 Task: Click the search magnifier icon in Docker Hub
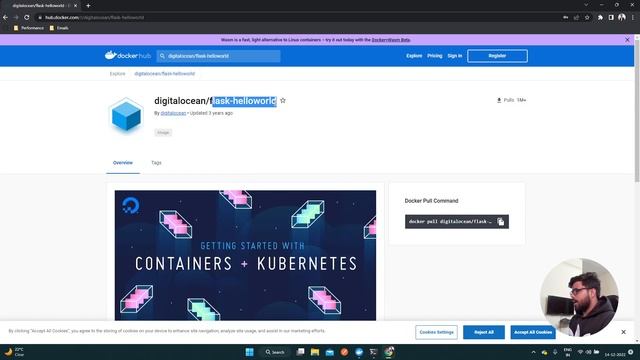pyautogui.click(x=162, y=56)
